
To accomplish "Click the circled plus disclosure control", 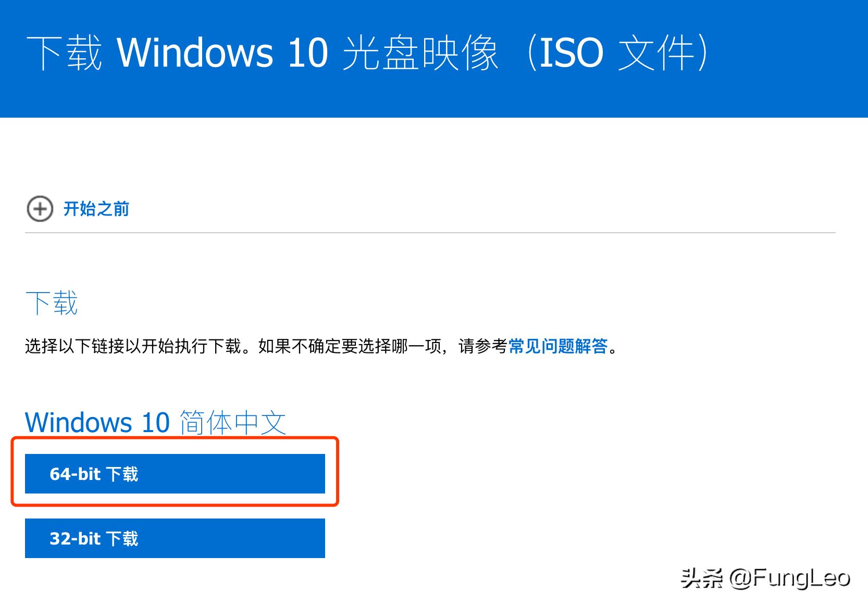I will (40, 209).
